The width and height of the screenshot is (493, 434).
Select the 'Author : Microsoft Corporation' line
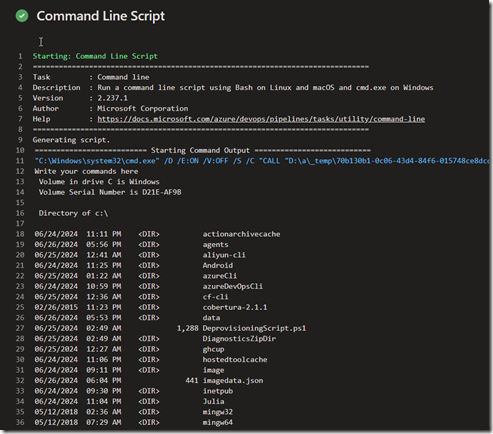coord(110,108)
